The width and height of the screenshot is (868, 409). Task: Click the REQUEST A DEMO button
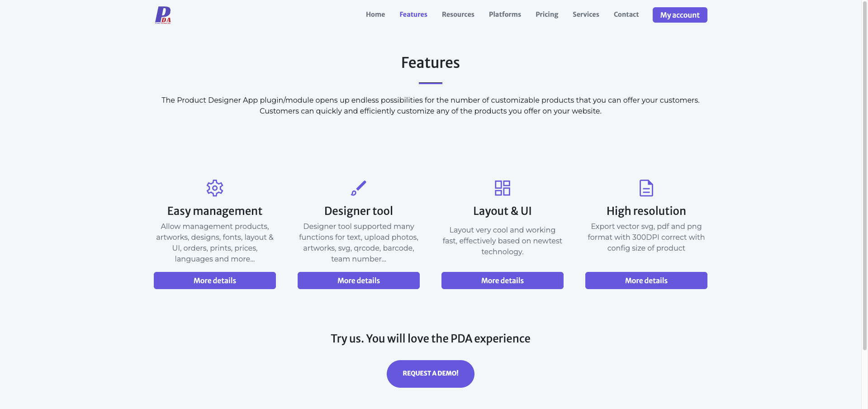(430, 374)
